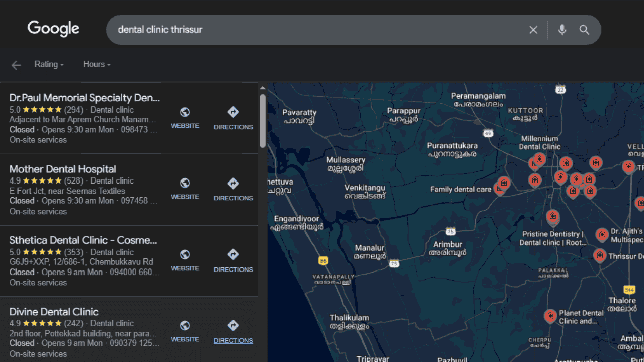Start voice search with microphone icon

tap(562, 30)
